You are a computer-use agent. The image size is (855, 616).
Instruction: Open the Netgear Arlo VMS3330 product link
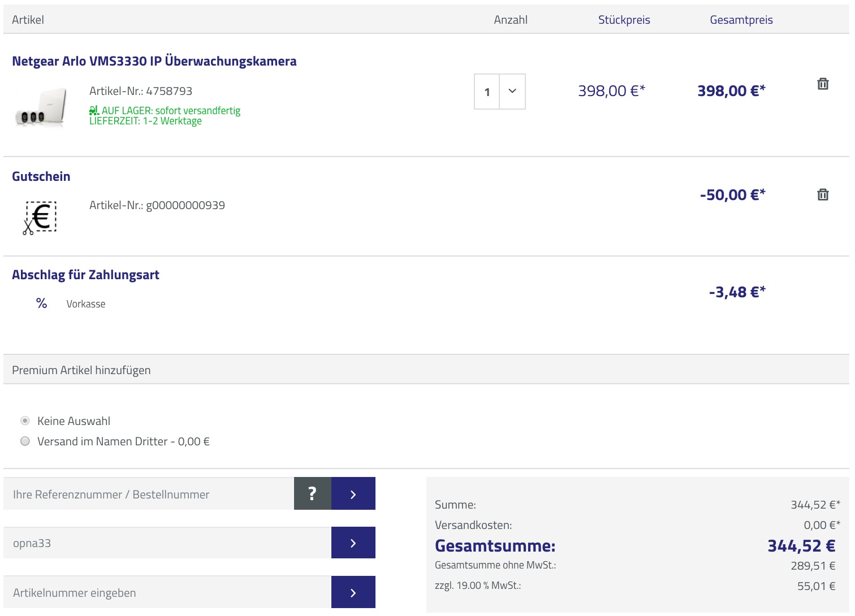pyautogui.click(x=154, y=61)
